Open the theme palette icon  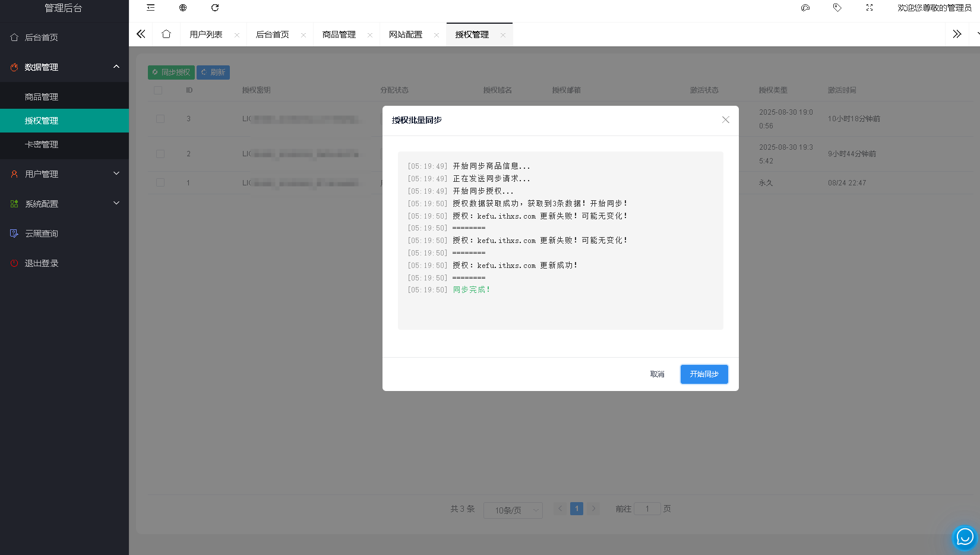tap(805, 8)
